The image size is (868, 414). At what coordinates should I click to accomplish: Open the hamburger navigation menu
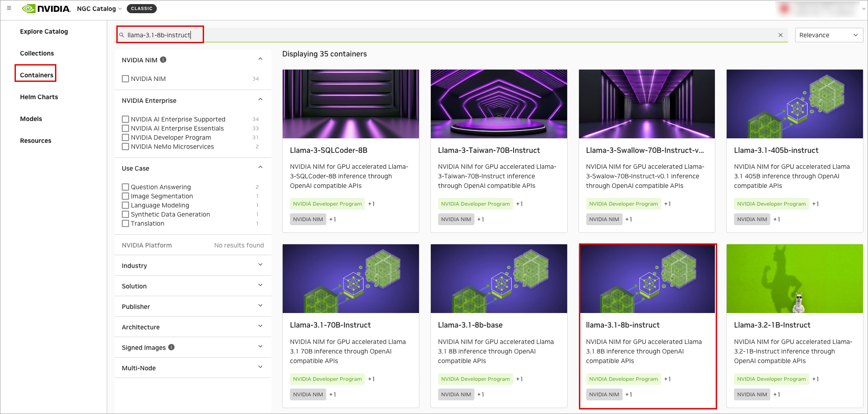tap(9, 8)
